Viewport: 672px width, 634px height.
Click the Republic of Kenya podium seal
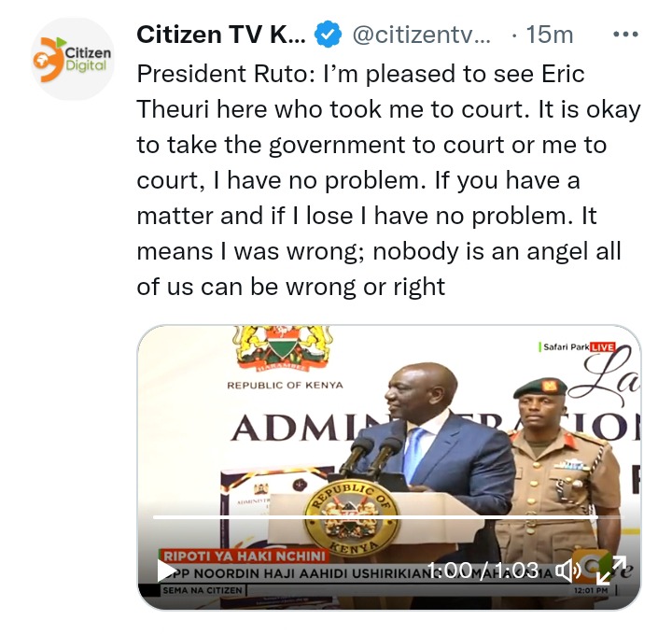point(352,517)
